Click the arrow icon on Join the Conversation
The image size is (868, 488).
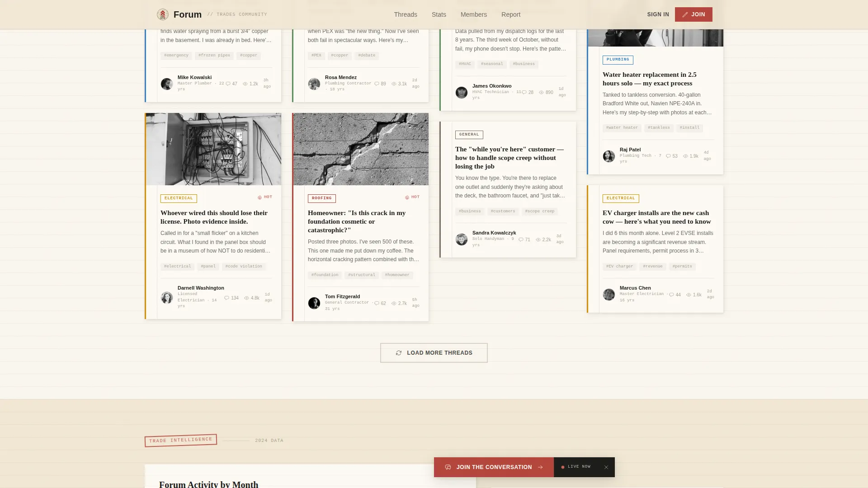pos(540,467)
